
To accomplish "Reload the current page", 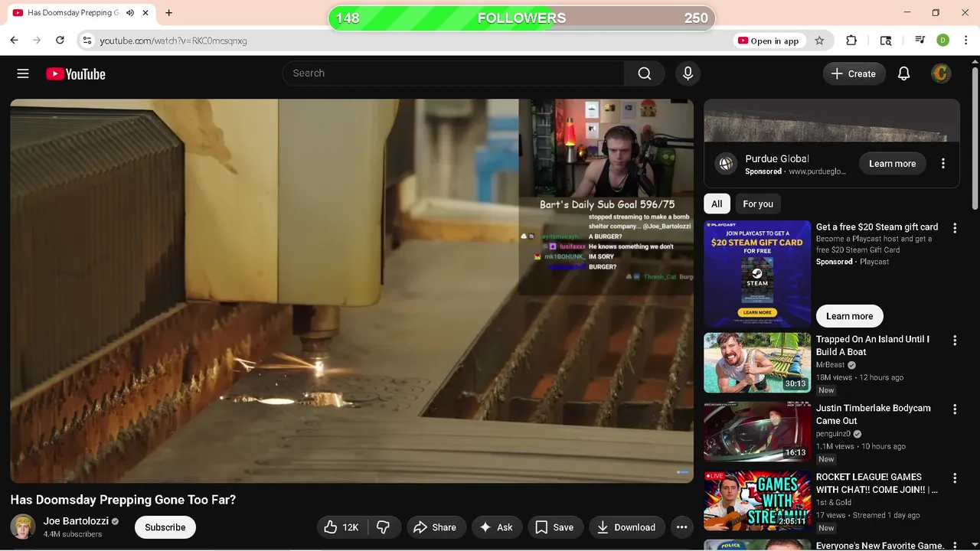I will coord(60,41).
